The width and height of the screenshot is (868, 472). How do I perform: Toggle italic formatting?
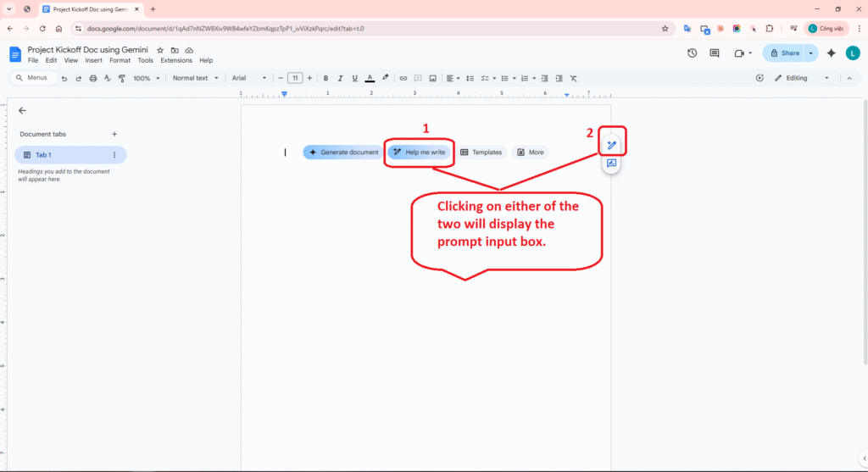click(340, 78)
